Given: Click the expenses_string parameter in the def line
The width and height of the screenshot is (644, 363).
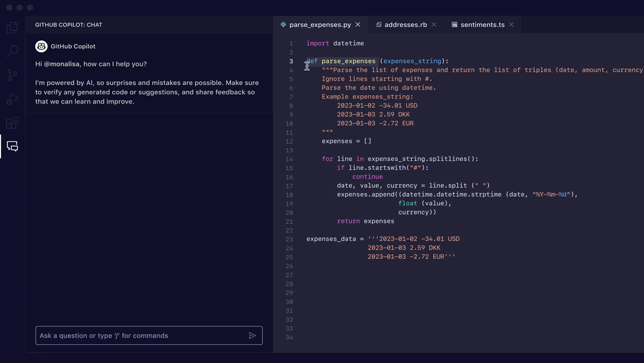Looking at the screenshot, I should [412, 61].
